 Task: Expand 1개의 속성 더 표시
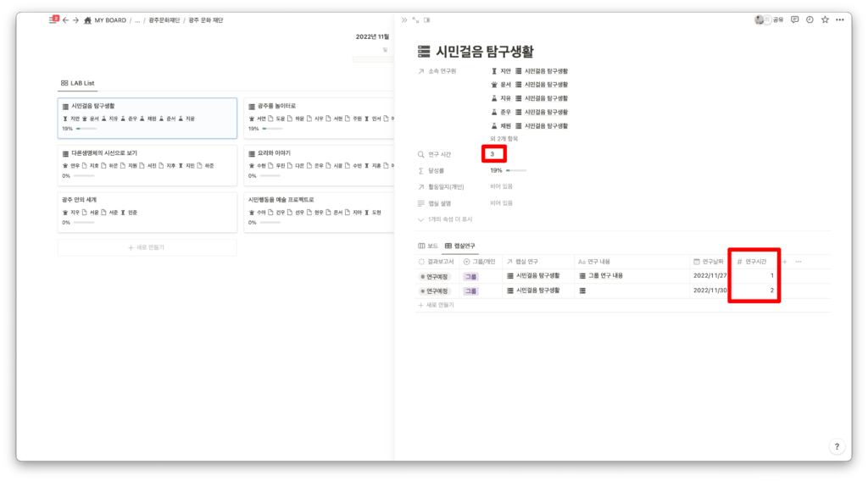445,219
